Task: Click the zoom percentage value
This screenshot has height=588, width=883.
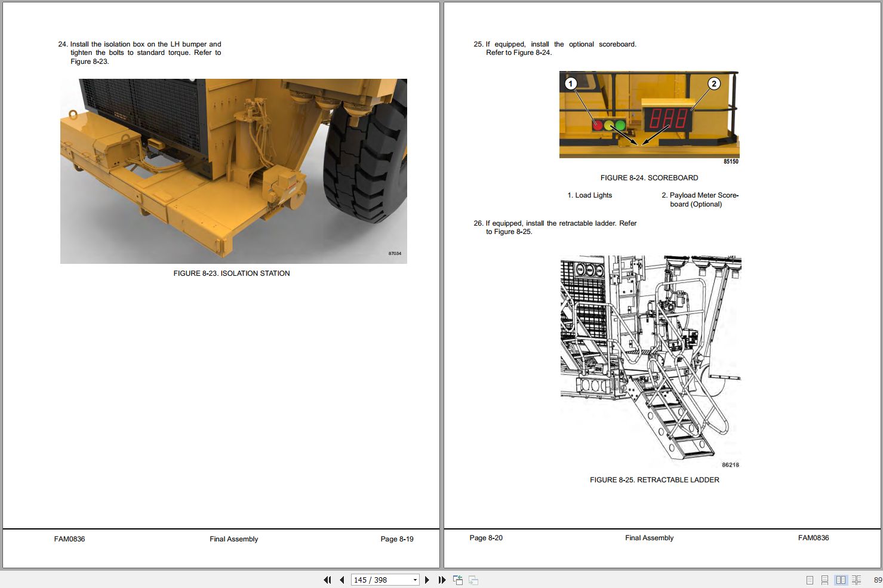Action: point(877,580)
